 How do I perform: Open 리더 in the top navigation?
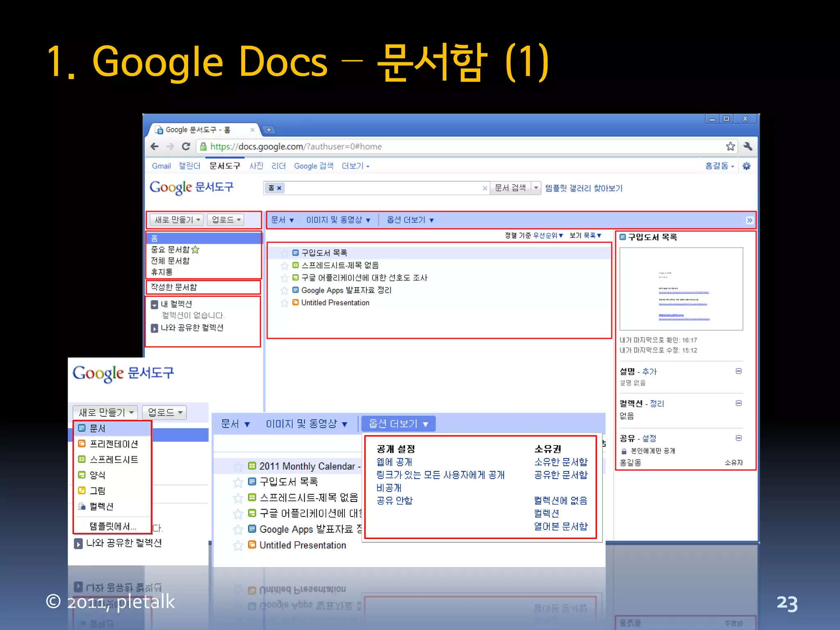click(278, 166)
